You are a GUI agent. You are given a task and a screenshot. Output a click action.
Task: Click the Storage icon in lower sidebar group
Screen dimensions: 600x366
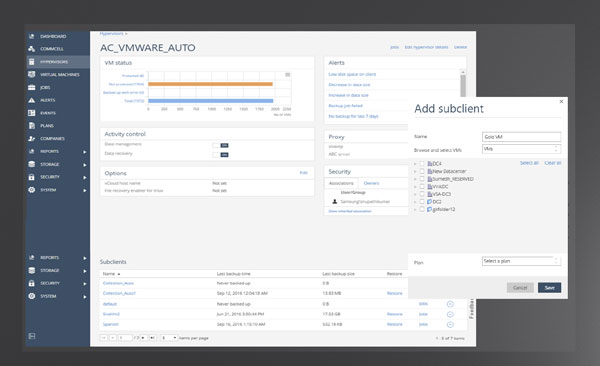coord(32,270)
